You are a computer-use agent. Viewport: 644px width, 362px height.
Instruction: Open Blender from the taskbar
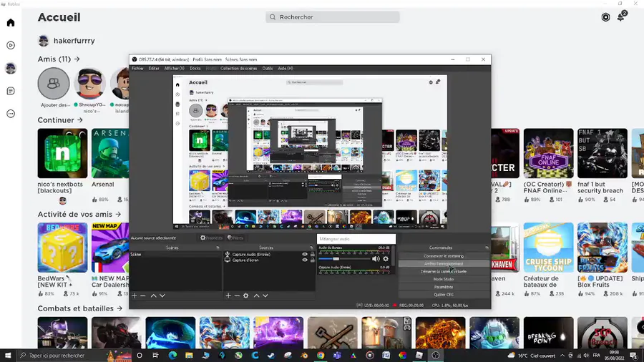[x=304, y=356]
